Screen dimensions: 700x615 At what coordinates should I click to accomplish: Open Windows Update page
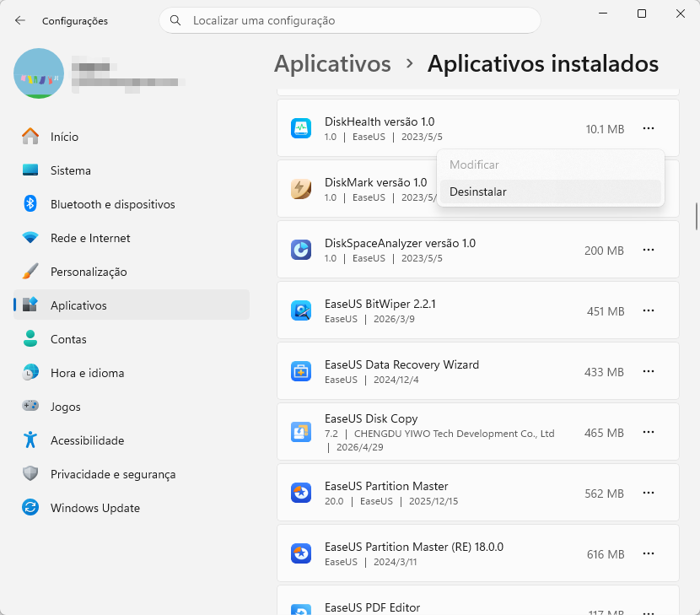click(x=132, y=508)
